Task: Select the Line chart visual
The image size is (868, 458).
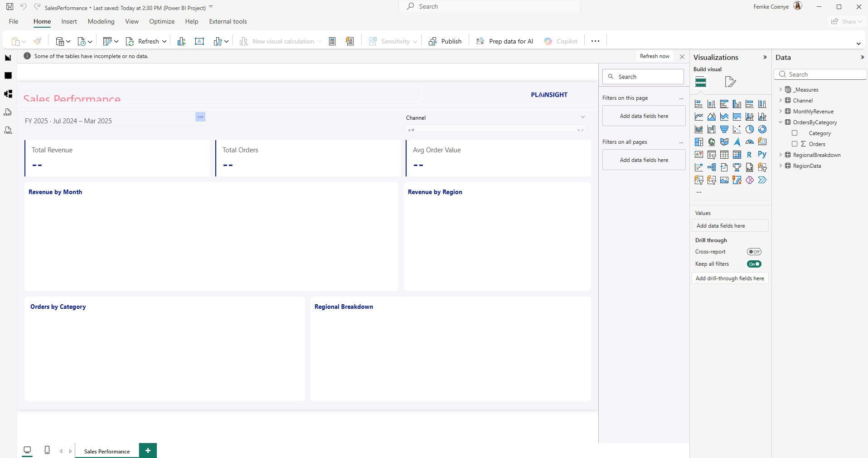Action: tap(699, 117)
